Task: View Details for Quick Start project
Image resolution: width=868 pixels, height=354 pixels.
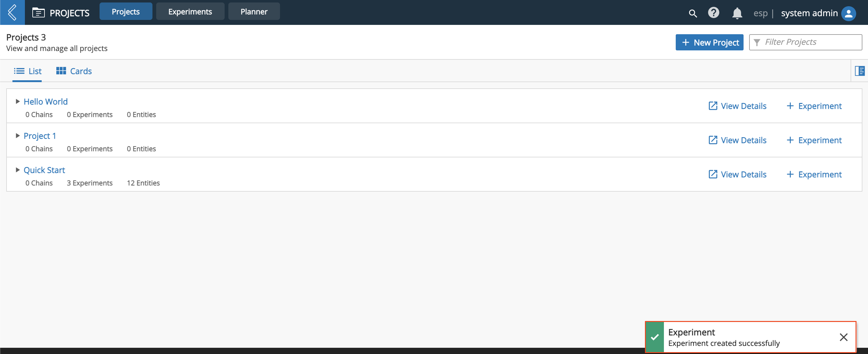Action: click(737, 174)
